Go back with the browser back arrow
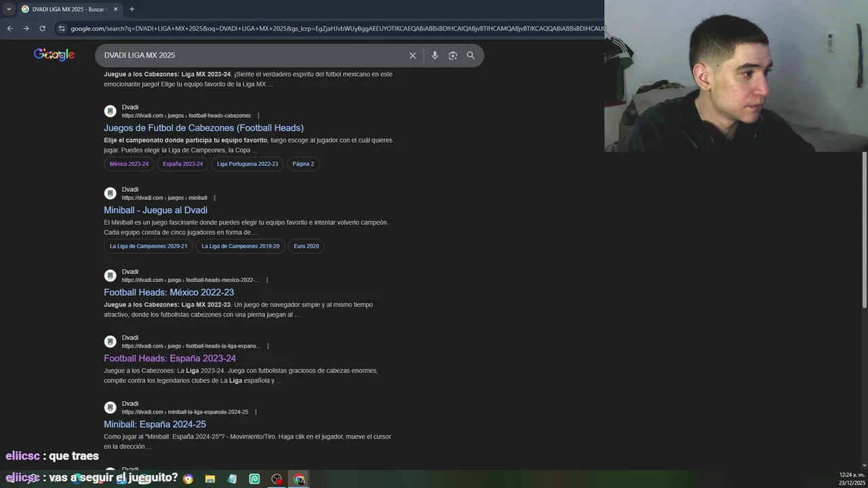 [x=9, y=28]
